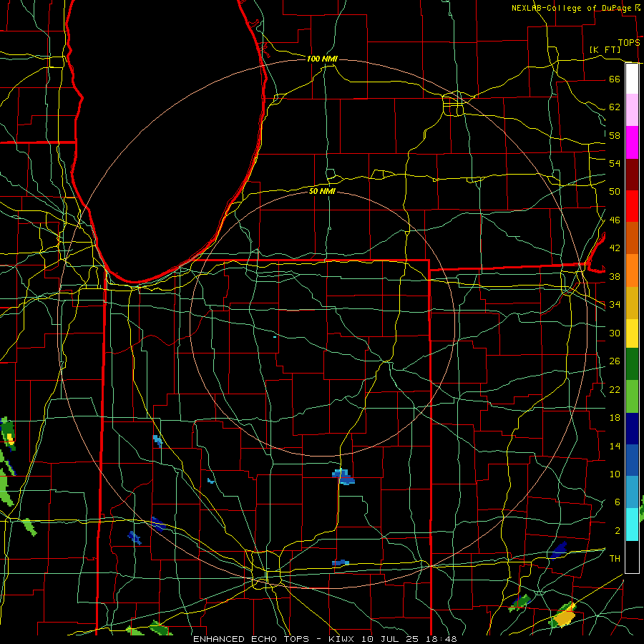Click the "54" legend scale value

pyautogui.click(x=615, y=163)
